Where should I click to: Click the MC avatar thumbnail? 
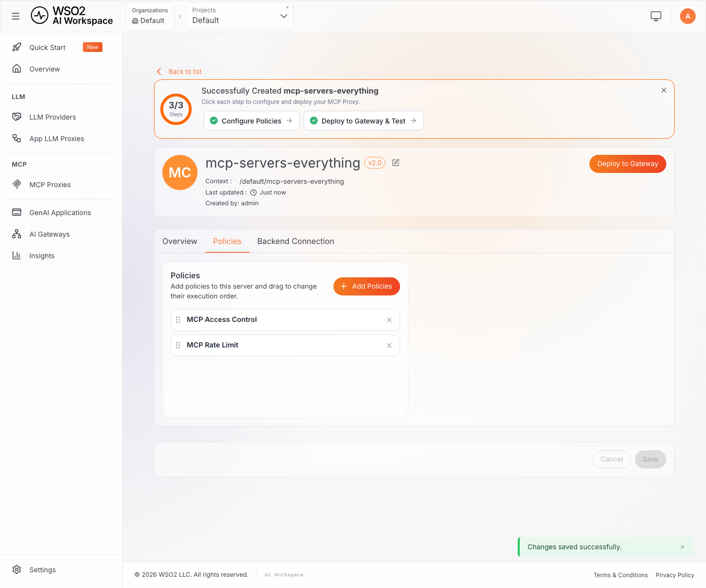click(180, 172)
